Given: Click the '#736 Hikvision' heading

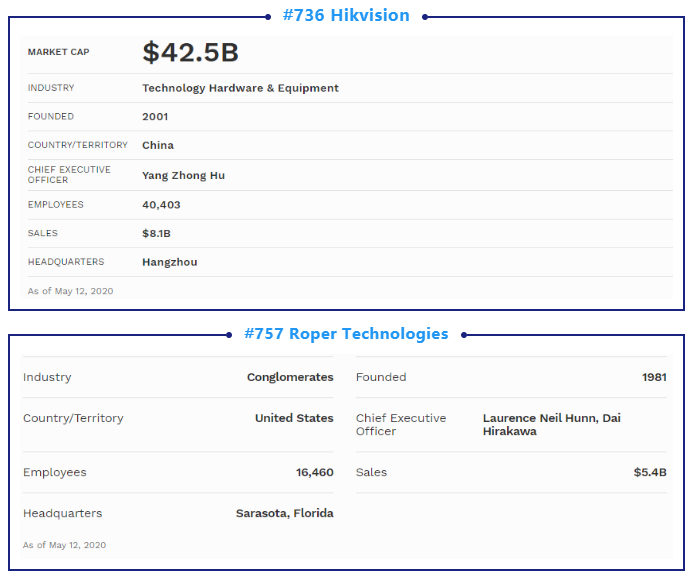Looking at the screenshot, I should [x=346, y=16].
